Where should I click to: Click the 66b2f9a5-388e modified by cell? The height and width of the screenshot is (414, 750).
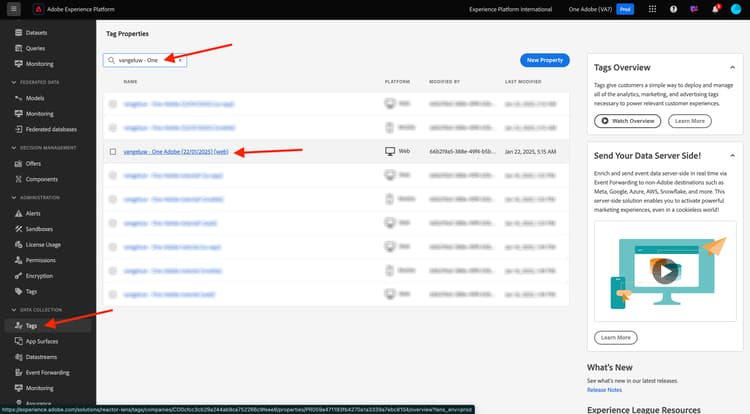(463, 152)
